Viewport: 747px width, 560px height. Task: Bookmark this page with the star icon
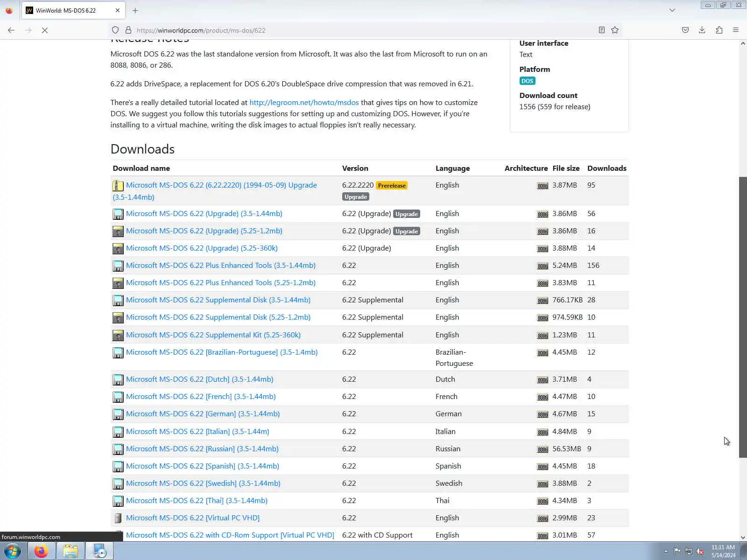pyautogui.click(x=615, y=30)
